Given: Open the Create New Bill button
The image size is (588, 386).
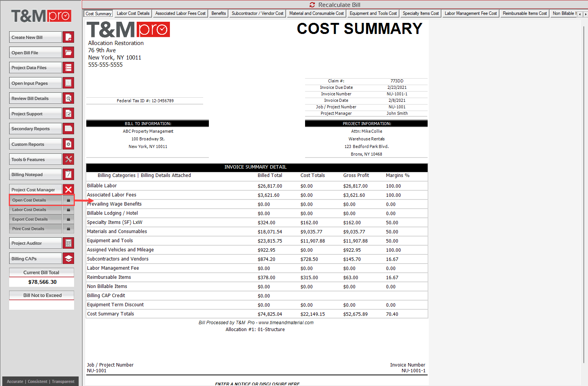Looking at the screenshot, I should (x=35, y=37).
